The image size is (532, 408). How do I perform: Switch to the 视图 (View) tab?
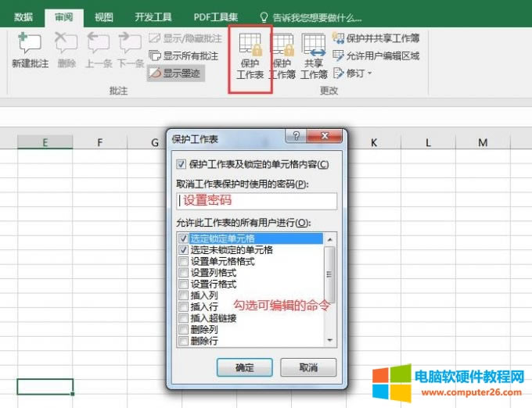click(103, 16)
